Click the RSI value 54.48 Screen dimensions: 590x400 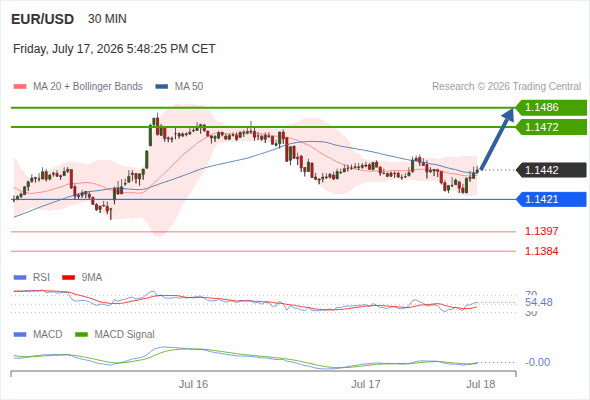click(x=539, y=302)
